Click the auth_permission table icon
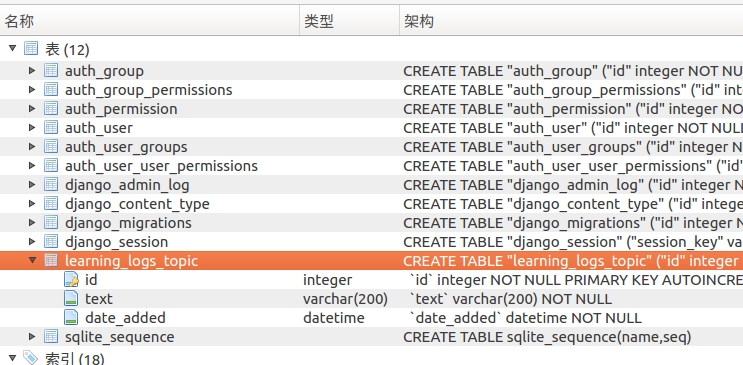This screenshot has height=365, width=743. pyautogui.click(x=51, y=108)
